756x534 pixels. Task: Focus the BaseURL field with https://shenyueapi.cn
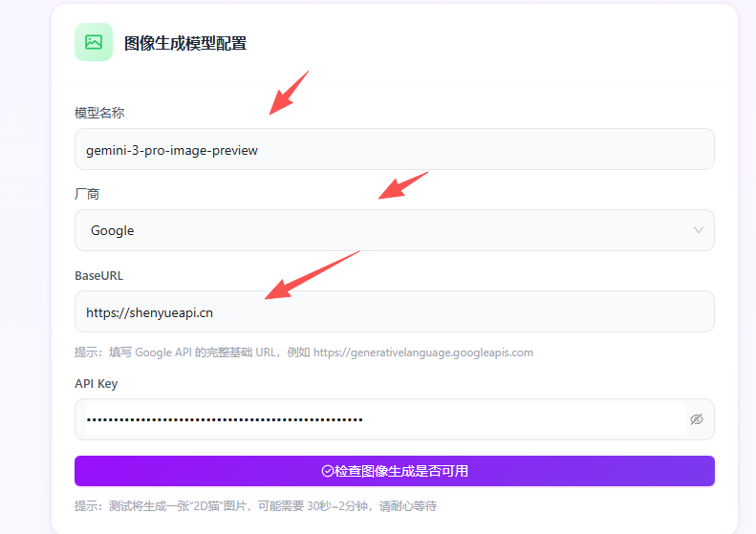[x=394, y=311]
